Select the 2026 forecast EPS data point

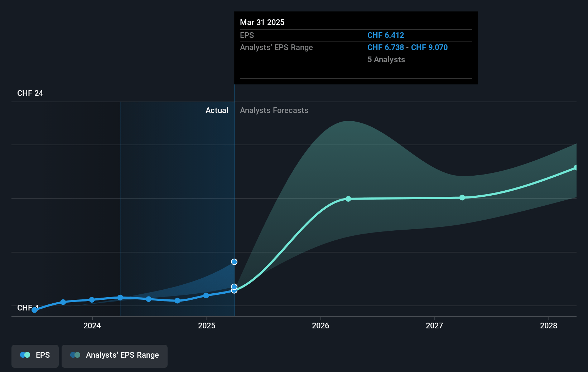point(348,199)
